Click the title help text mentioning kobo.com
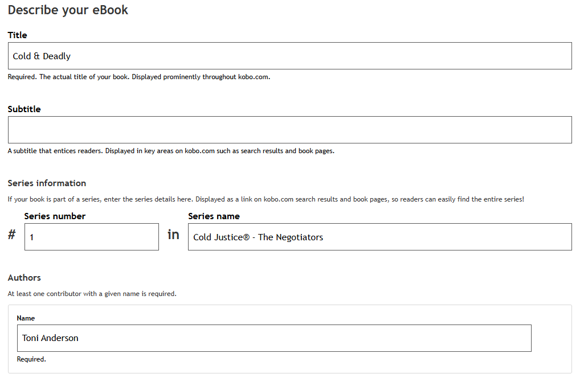Viewport: 588px width, 382px height. pyautogui.click(x=138, y=77)
